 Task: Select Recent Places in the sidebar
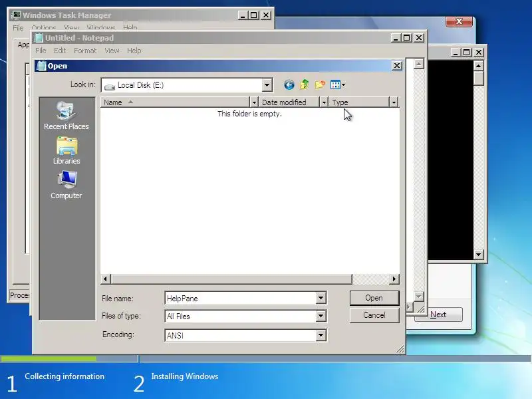(66, 115)
